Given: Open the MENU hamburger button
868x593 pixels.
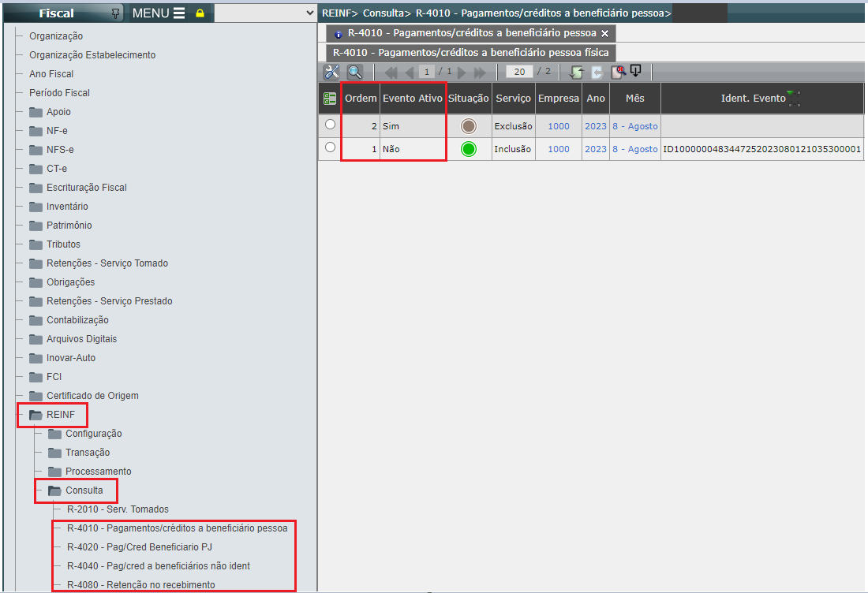Looking at the screenshot, I should click(x=158, y=13).
